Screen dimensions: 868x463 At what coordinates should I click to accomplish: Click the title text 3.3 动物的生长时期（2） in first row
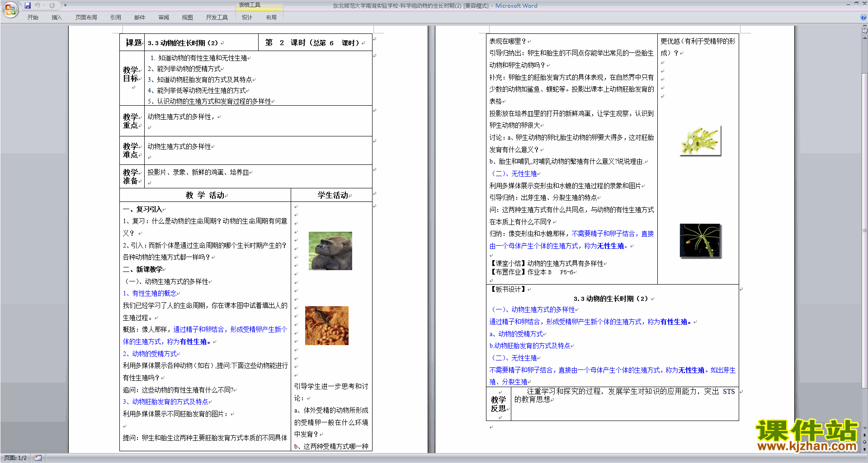tap(183, 43)
